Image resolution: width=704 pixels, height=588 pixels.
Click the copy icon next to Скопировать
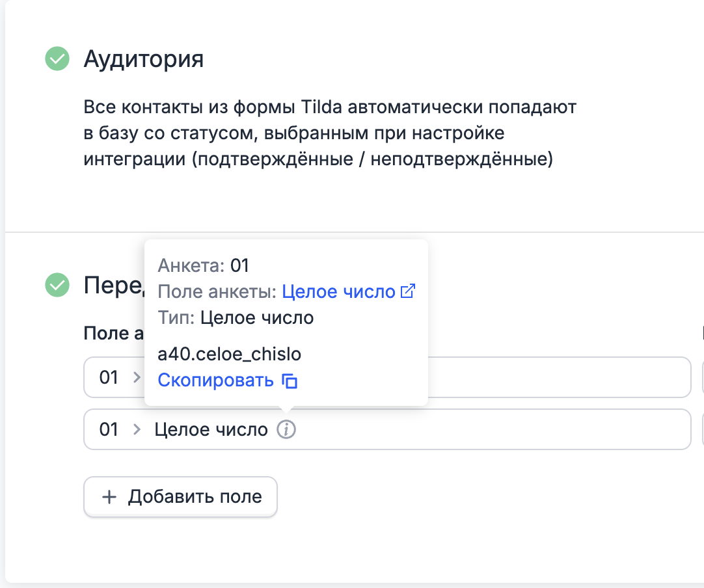(290, 381)
